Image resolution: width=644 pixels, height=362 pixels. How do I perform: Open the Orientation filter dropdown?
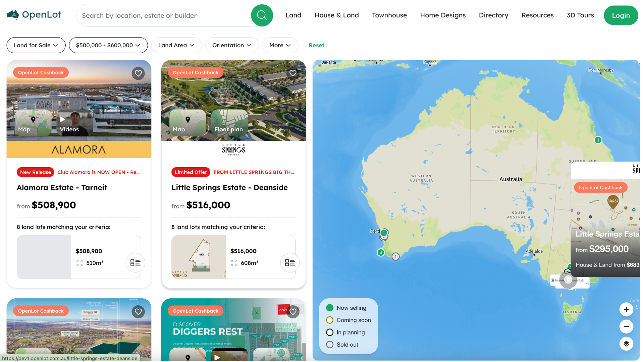(232, 45)
